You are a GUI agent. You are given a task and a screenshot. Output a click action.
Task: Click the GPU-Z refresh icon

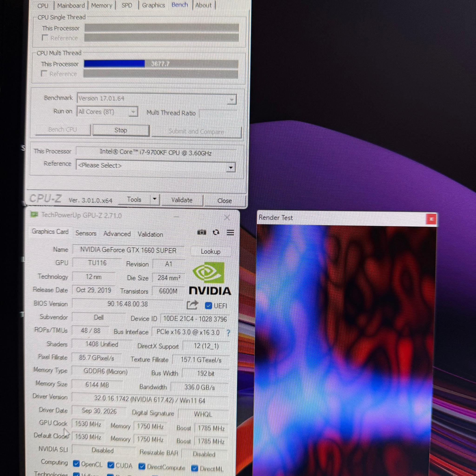point(216,233)
